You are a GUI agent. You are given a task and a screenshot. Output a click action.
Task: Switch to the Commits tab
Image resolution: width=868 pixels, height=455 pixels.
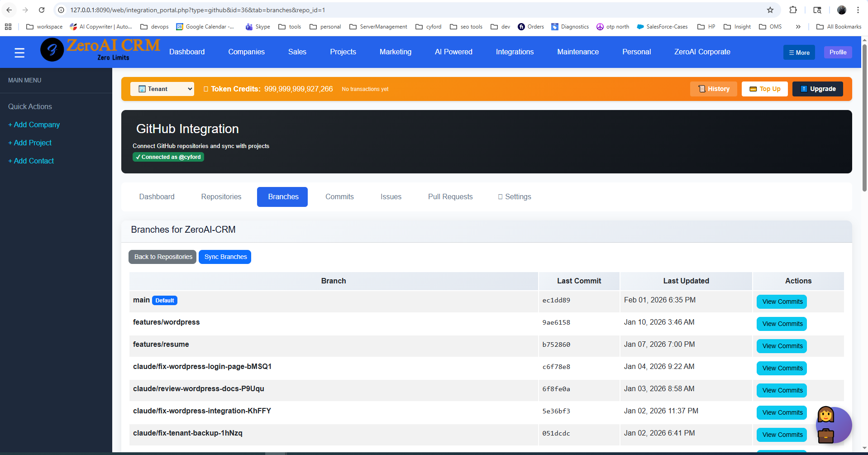coord(339,197)
